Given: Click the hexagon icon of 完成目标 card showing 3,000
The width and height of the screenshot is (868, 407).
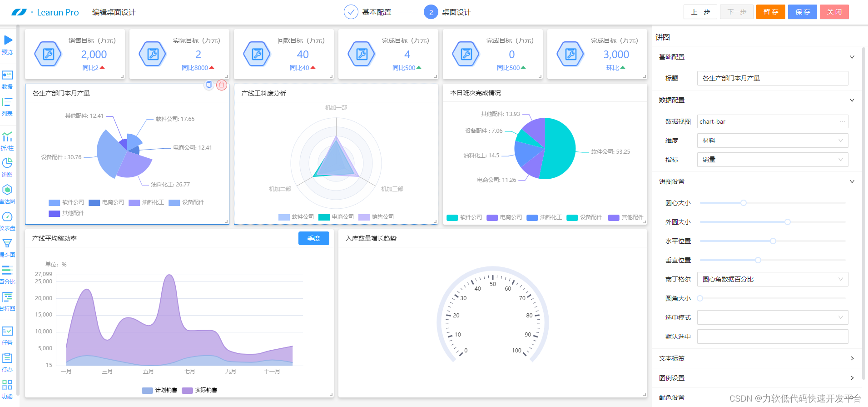Looking at the screenshot, I should [570, 54].
